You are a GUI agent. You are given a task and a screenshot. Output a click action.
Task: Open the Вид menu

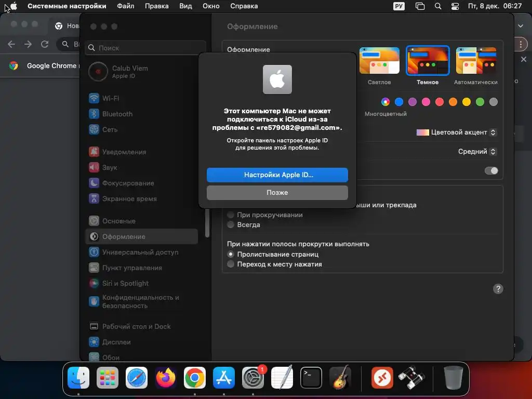(185, 6)
